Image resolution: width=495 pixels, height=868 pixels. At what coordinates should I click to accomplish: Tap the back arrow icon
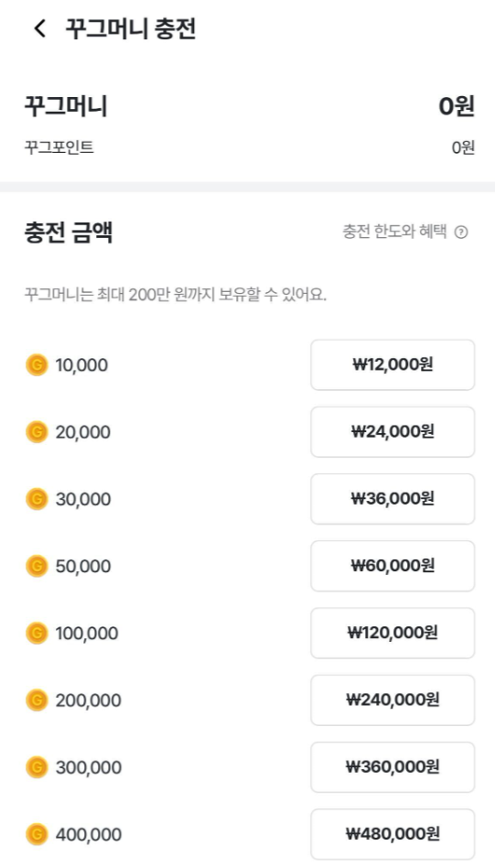tap(39, 28)
